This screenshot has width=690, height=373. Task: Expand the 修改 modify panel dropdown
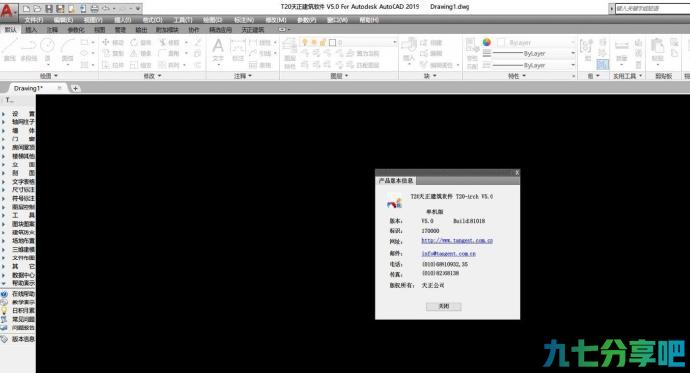tap(152, 76)
